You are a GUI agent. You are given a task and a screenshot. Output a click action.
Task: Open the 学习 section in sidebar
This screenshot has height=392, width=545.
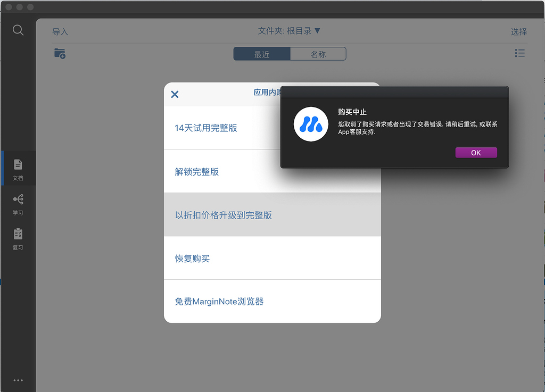coord(18,205)
